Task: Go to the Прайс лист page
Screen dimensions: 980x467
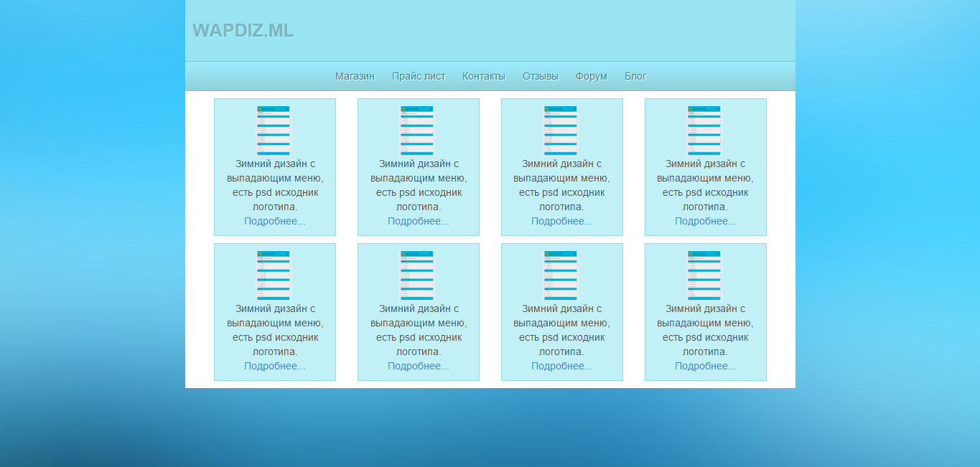Action: coord(419,76)
